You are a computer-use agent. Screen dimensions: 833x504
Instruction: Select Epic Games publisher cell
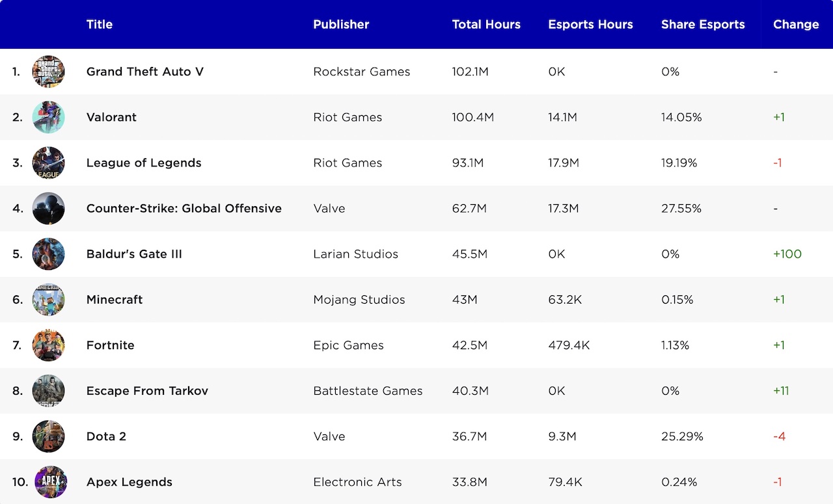[x=348, y=345]
